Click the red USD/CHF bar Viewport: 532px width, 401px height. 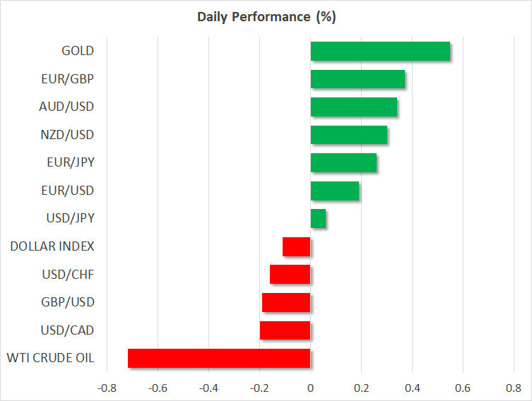[x=290, y=275]
